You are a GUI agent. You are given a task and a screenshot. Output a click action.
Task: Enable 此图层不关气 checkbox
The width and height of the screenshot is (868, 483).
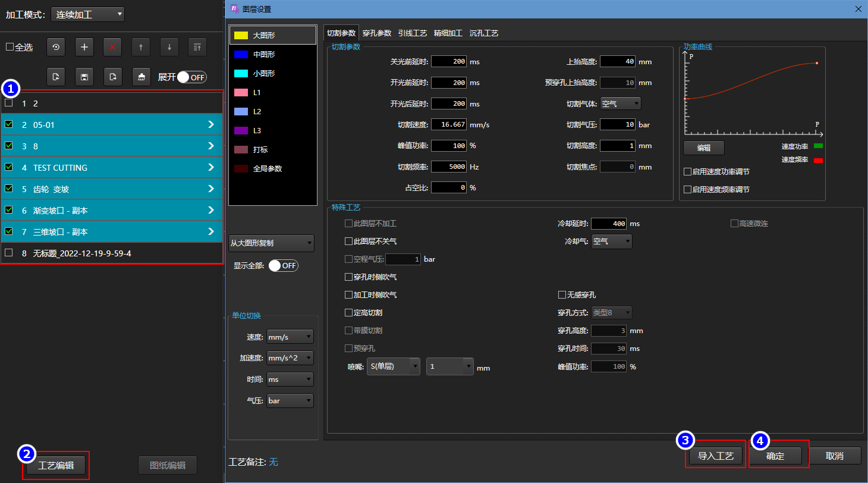[x=348, y=241]
